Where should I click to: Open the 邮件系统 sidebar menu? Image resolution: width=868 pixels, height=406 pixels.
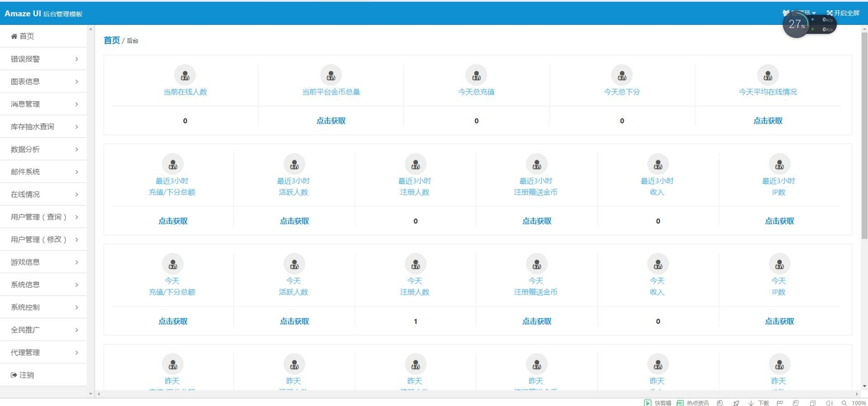(43, 171)
